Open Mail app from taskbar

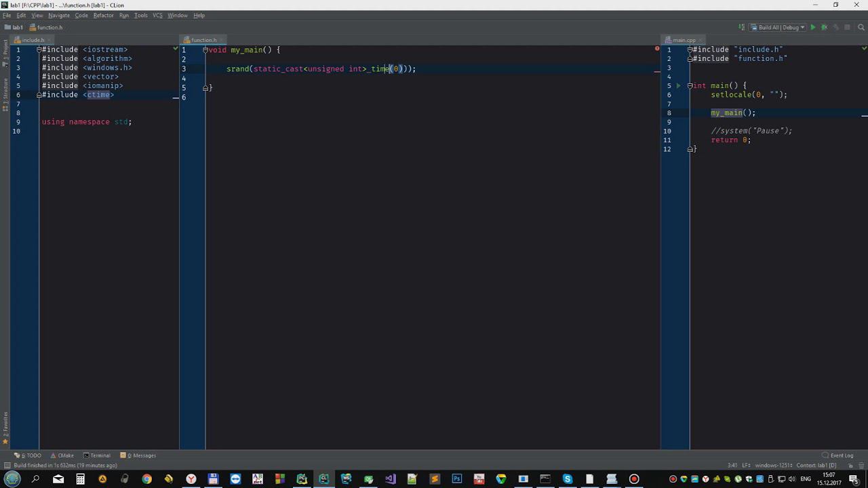[58, 479]
